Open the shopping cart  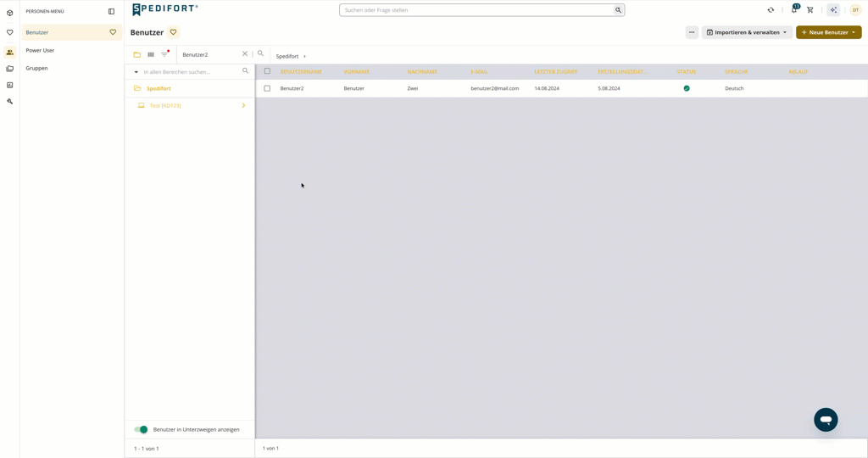(x=810, y=10)
